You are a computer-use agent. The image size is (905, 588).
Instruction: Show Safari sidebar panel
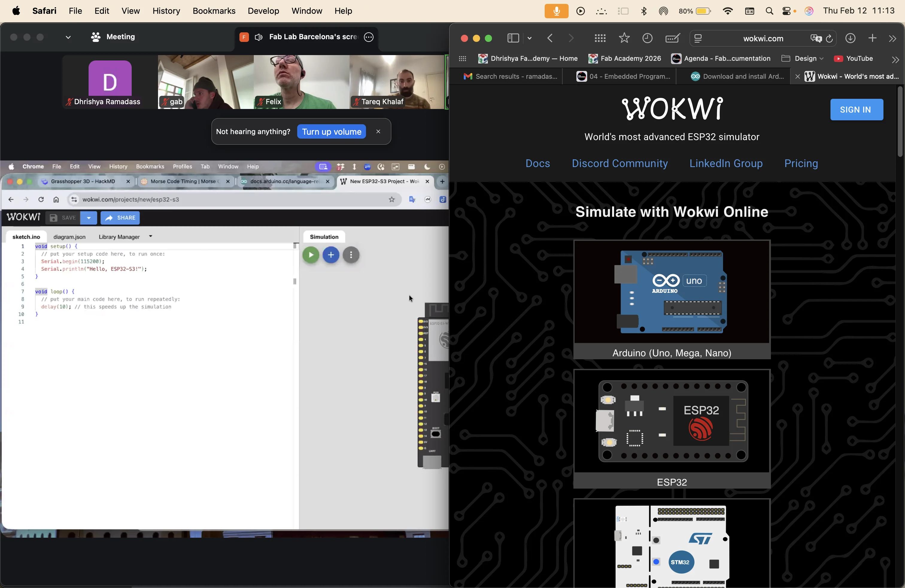(513, 38)
